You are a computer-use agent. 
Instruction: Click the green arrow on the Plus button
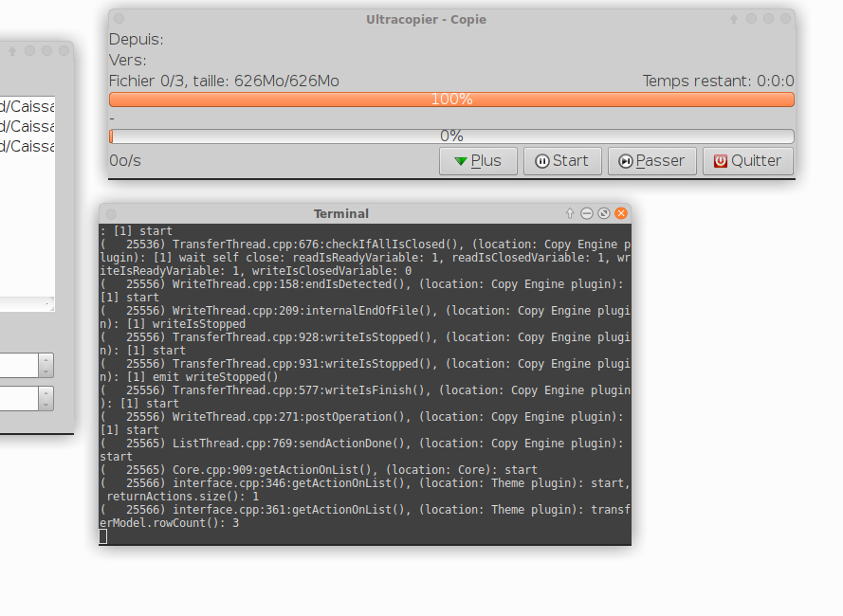[460, 161]
